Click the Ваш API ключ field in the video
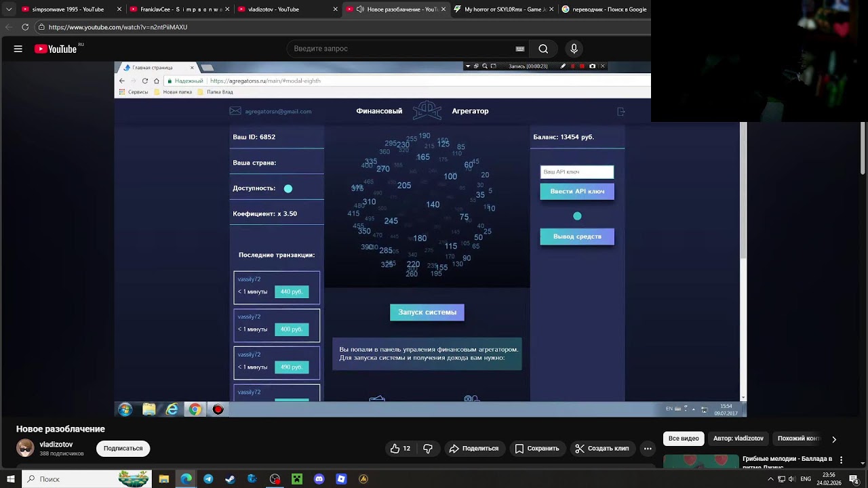The width and height of the screenshot is (868, 488). 577,172
